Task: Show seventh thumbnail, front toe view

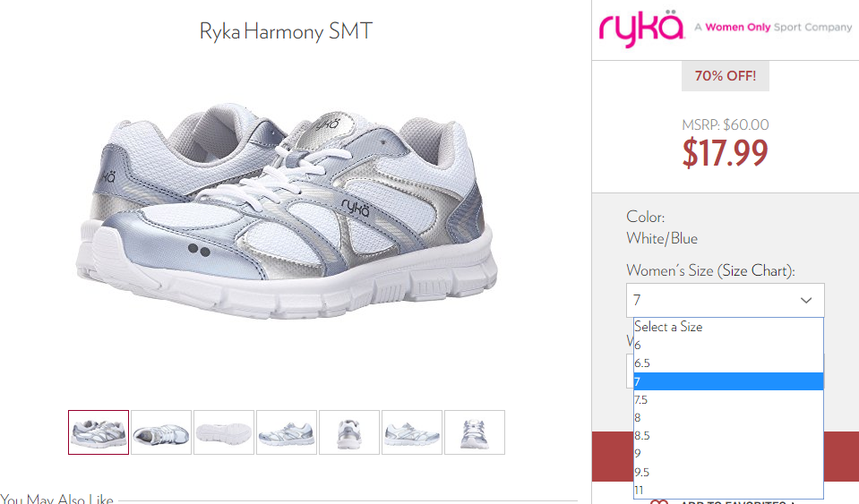Action: [x=475, y=432]
